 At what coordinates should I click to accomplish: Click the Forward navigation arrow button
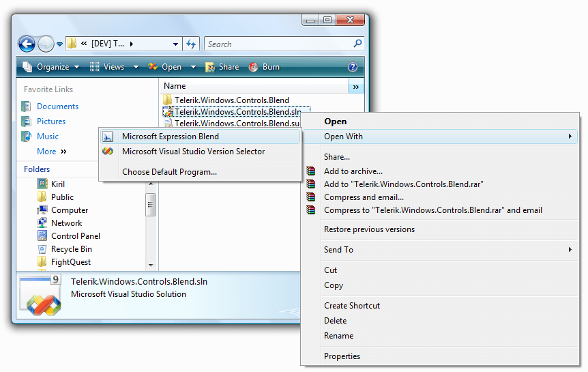tap(46, 44)
